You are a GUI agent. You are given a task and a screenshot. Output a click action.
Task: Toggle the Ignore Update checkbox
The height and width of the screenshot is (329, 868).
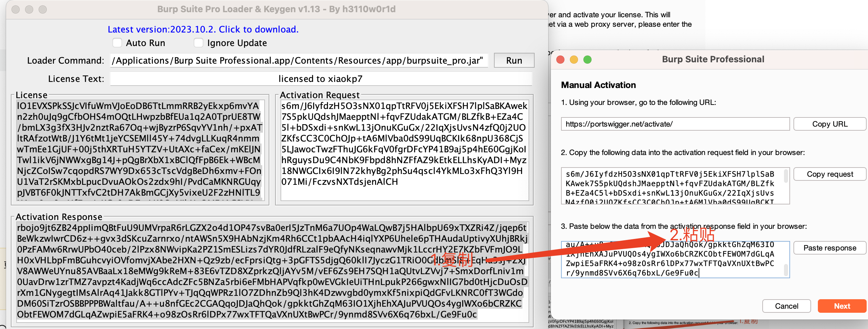tap(199, 43)
